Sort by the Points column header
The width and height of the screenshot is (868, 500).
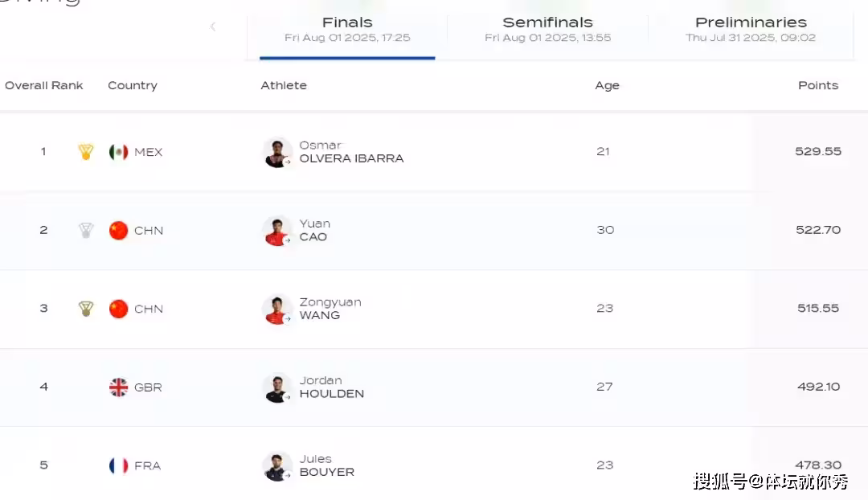coord(817,85)
